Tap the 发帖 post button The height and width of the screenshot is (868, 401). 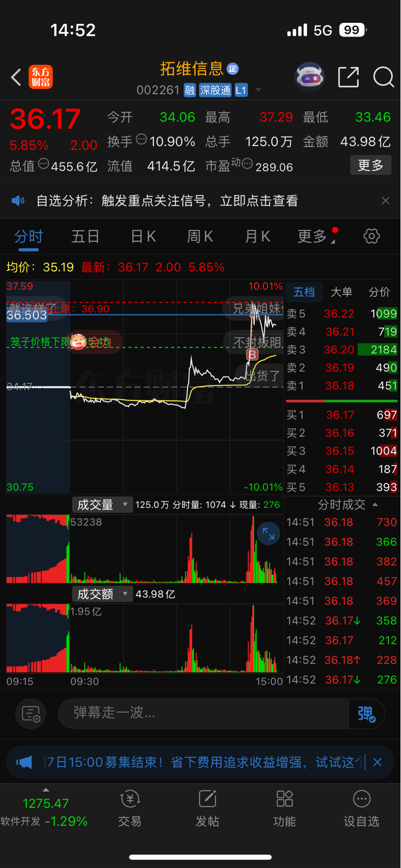tap(207, 809)
